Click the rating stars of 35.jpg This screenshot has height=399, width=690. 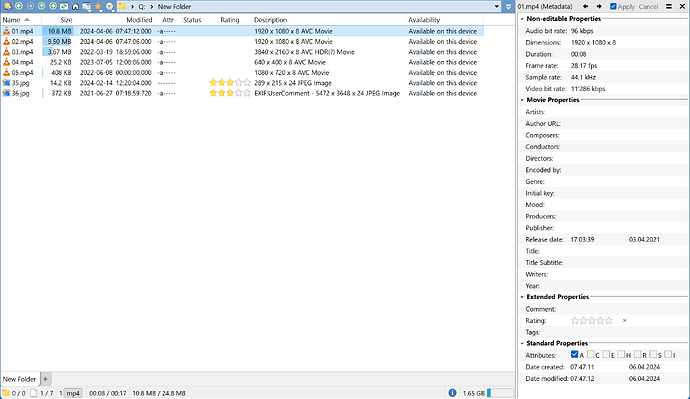coord(230,83)
